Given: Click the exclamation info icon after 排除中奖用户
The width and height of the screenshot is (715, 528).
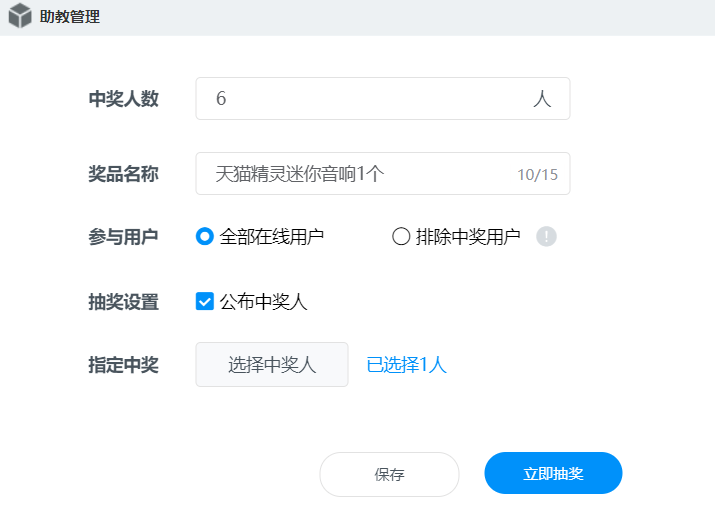Looking at the screenshot, I should tap(546, 236).
